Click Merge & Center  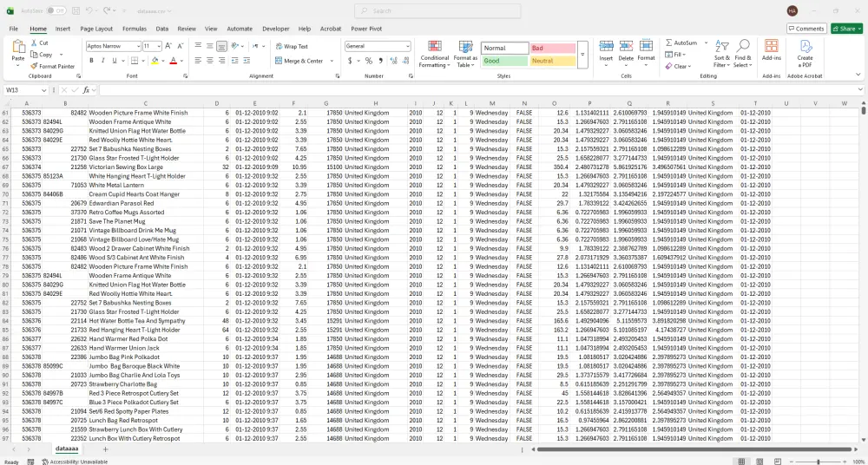299,61
